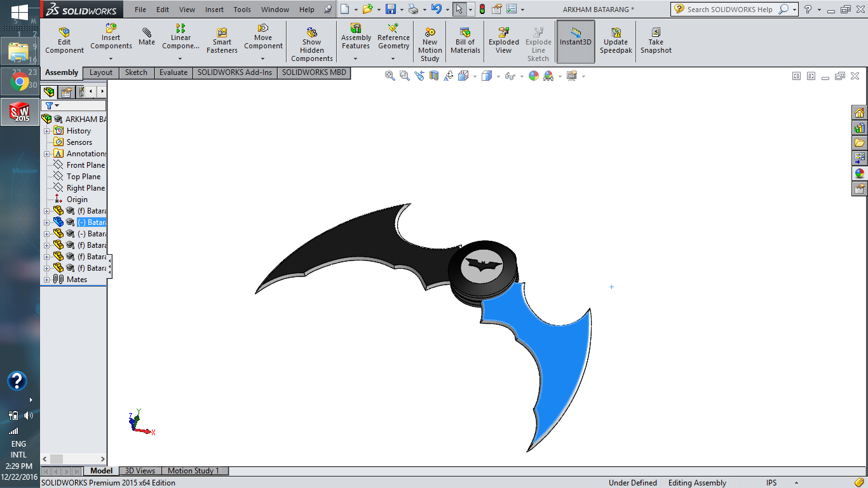868x488 pixels.
Task: Click the IPS unit system status
Action: point(771,483)
